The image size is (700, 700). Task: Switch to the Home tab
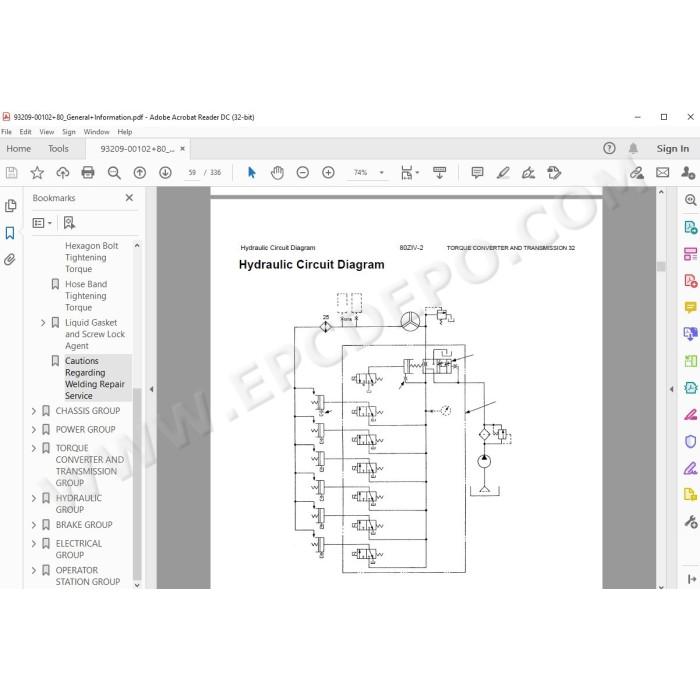(19, 149)
